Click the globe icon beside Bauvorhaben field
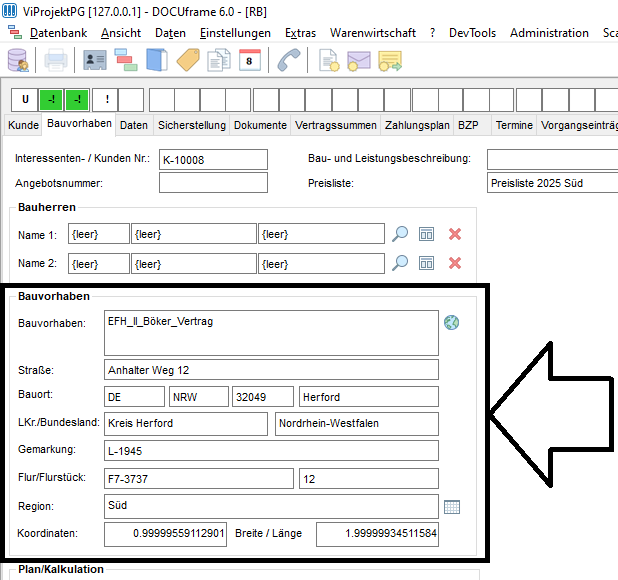Viewport: 618px width, 580px height. (x=452, y=322)
